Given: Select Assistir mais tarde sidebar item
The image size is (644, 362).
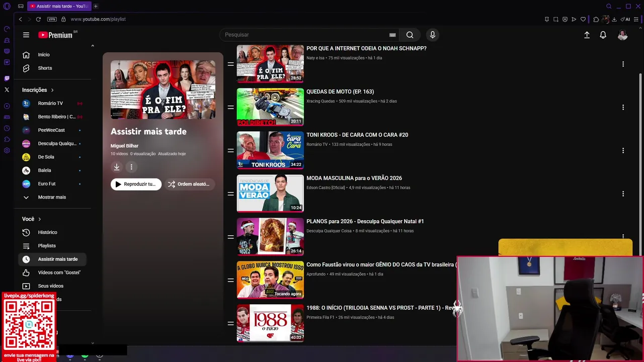Looking at the screenshot, I should (x=52, y=259).
